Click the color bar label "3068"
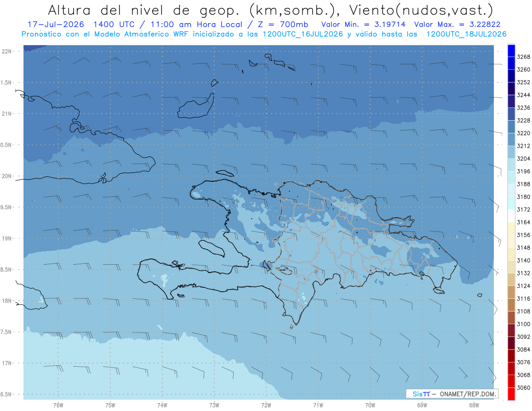 [x=524, y=375]
